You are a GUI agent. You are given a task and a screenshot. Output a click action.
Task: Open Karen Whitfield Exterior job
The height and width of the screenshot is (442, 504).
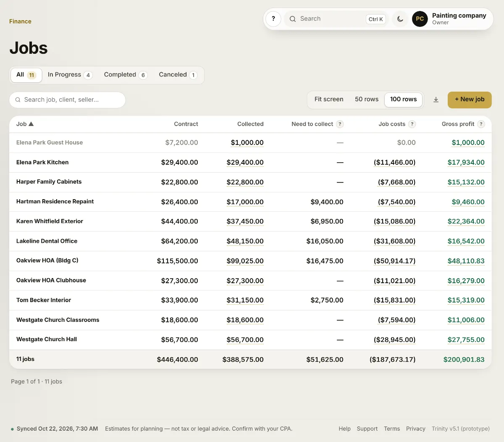click(x=50, y=221)
